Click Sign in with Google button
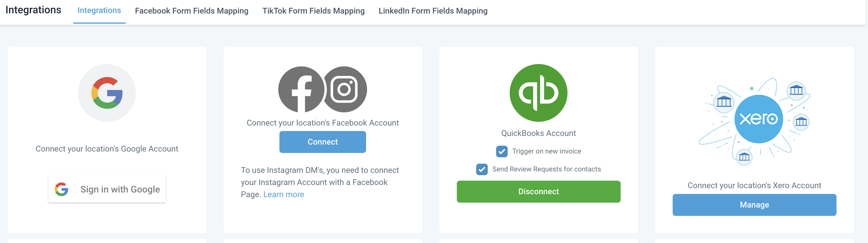The image size is (868, 243). click(x=107, y=189)
